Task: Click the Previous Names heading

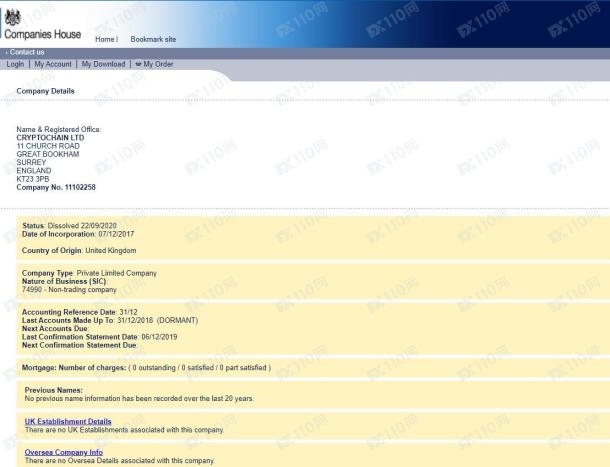Action: pyautogui.click(x=54, y=390)
